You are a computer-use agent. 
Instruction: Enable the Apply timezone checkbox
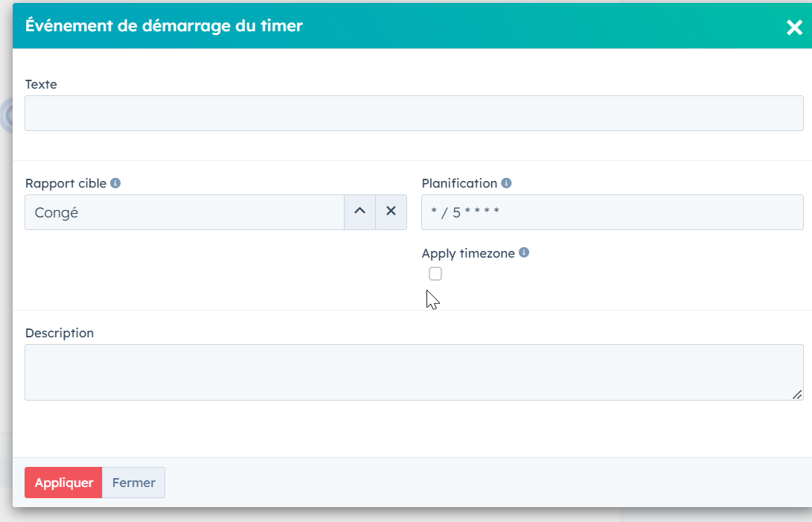point(435,274)
